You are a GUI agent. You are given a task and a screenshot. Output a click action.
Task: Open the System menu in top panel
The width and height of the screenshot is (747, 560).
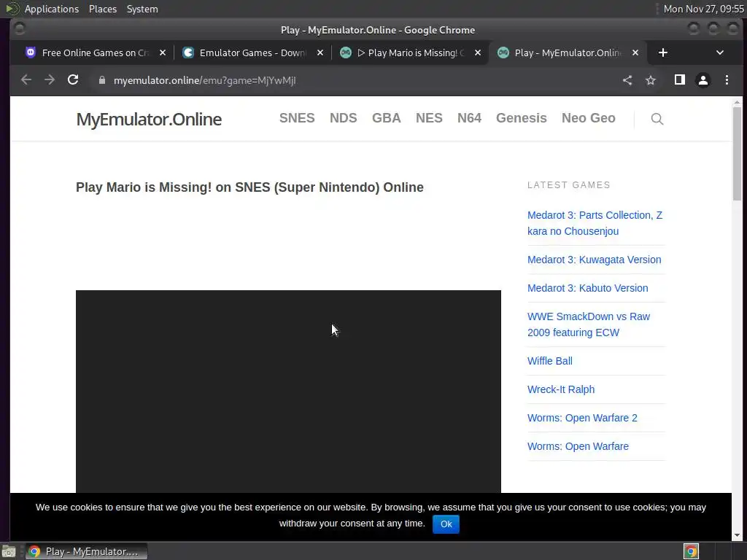point(142,9)
